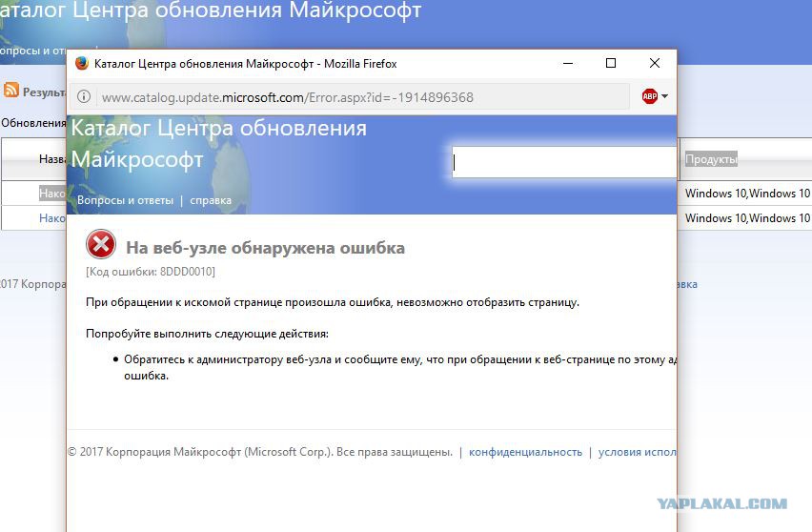Open the second "Нако" update link in background
Viewport: 812px width, 532px height.
click(x=52, y=218)
